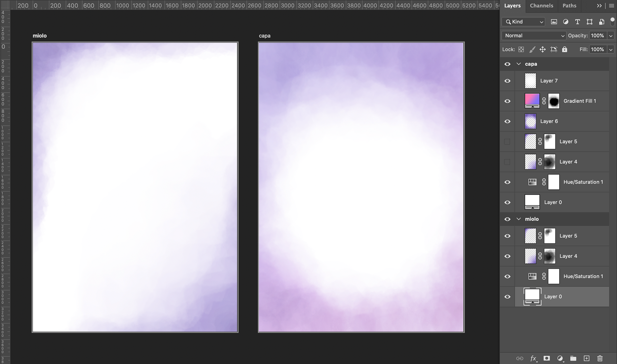Click the delete layer trash icon
The image size is (617, 364).
[x=600, y=358]
